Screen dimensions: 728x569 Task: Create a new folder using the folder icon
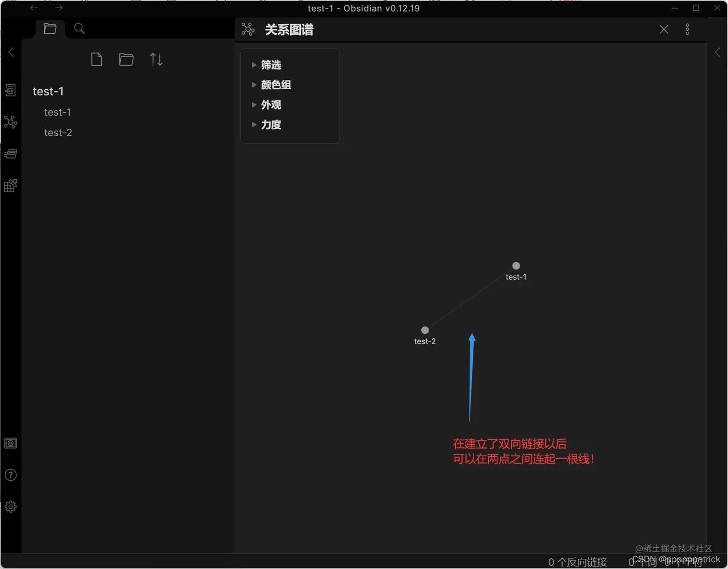(126, 59)
